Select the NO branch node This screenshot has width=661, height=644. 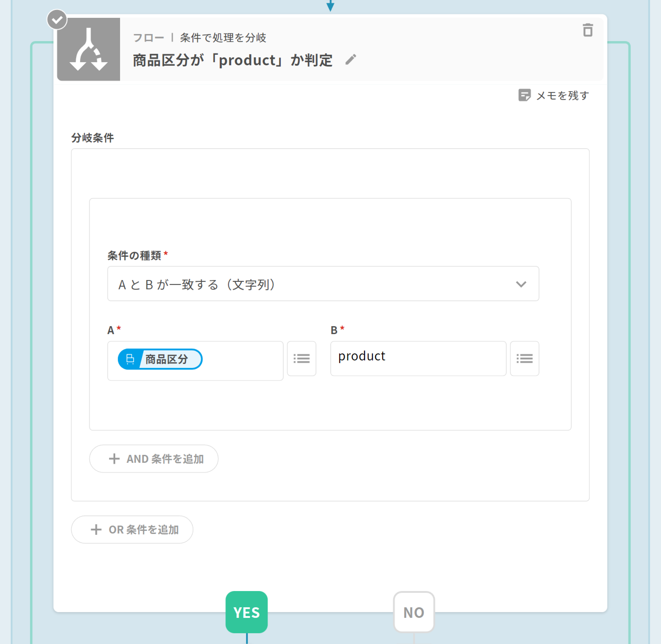413,612
